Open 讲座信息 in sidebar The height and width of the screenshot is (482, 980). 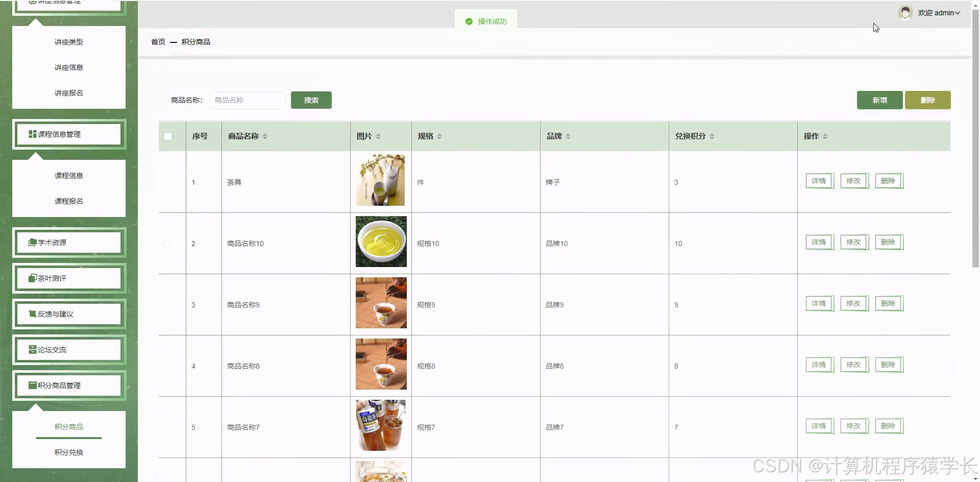click(x=69, y=67)
